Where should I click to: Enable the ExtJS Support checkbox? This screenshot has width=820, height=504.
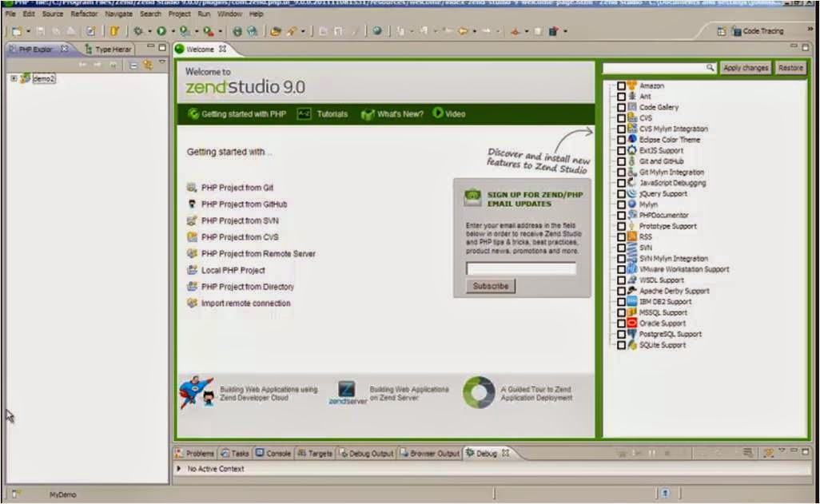[x=621, y=151]
